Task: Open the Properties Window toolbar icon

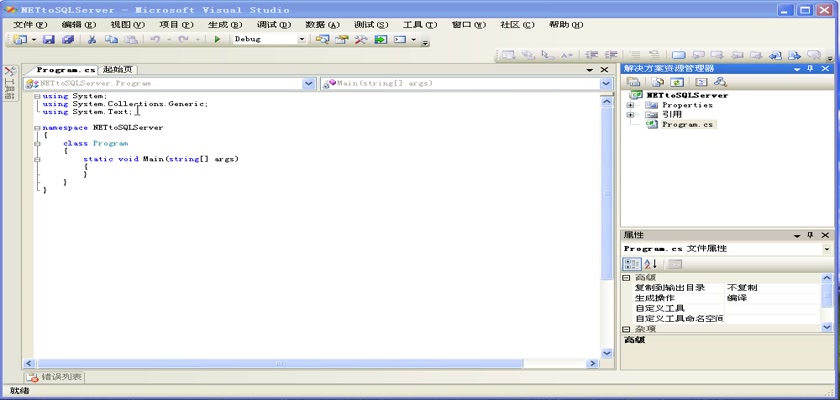Action: pos(341,39)
